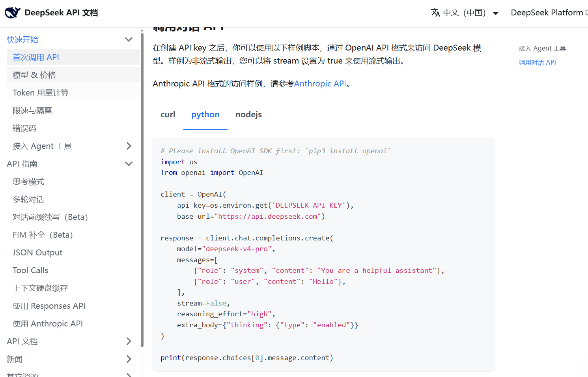Open the 首次调用 API sidebar page

click(73, 57)
